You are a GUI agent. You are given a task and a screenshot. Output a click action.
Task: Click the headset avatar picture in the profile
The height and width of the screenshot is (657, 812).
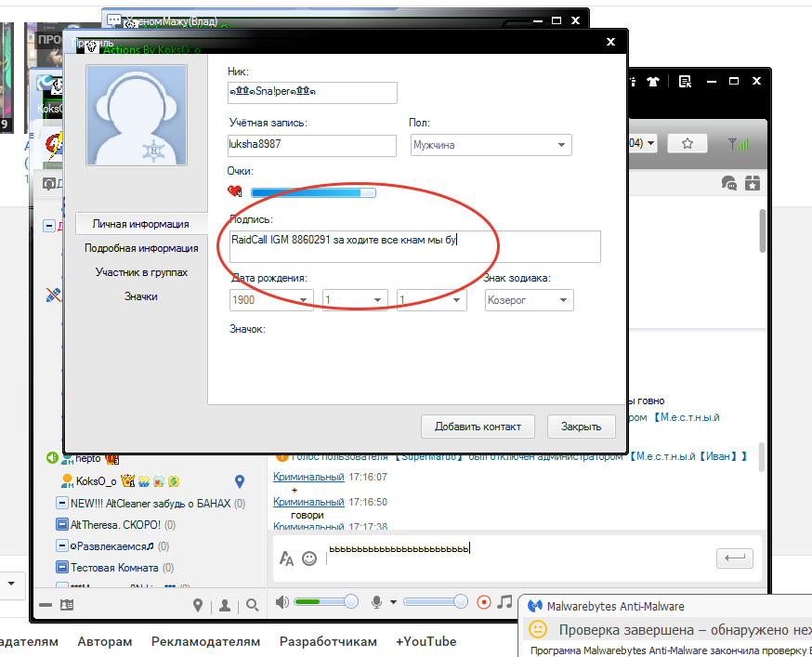click(137, 115)
